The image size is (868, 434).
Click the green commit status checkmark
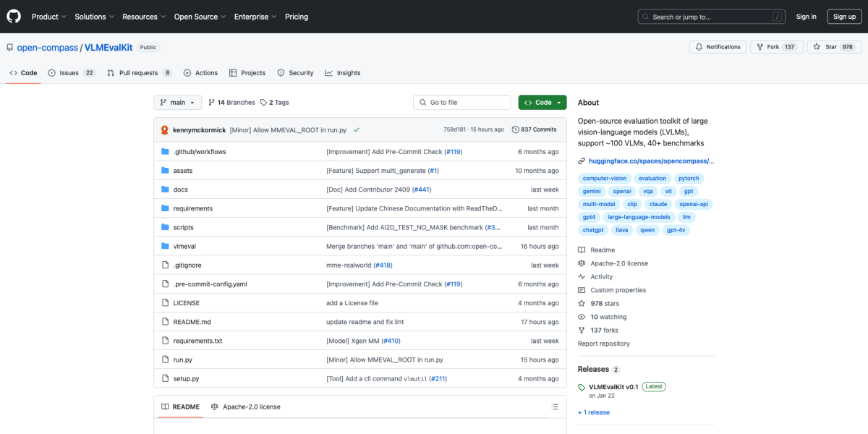click(x=357, y=130)
